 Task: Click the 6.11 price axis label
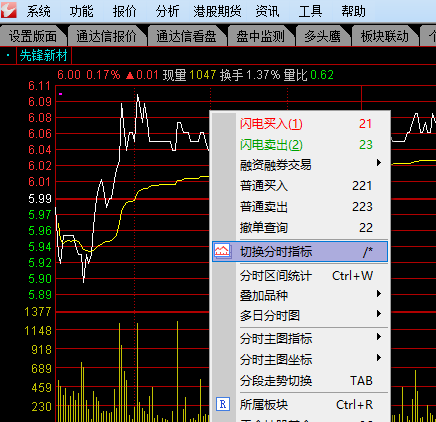click(x=40, y=86)
